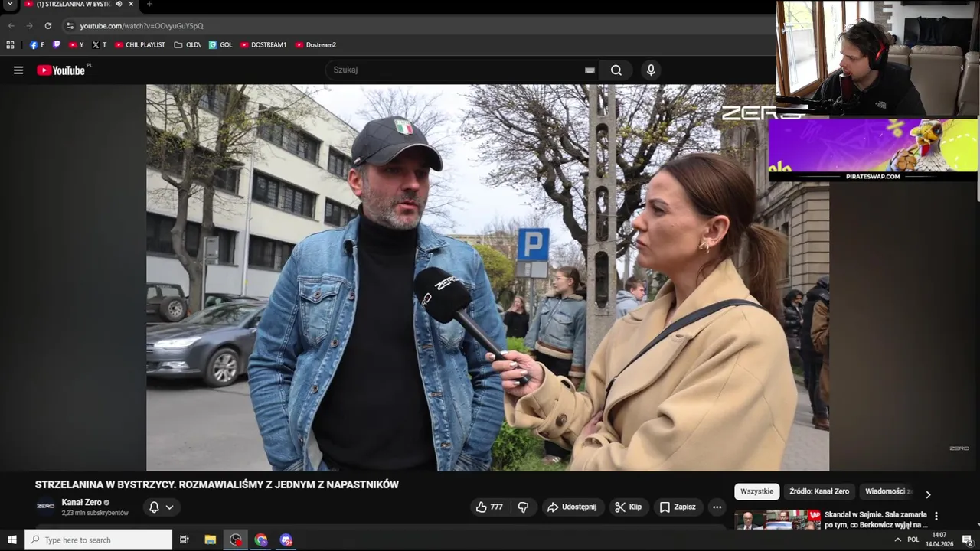Open the taskbar clock and date
This screenshot has height=551, width=980.
click(x=939, y=540)
